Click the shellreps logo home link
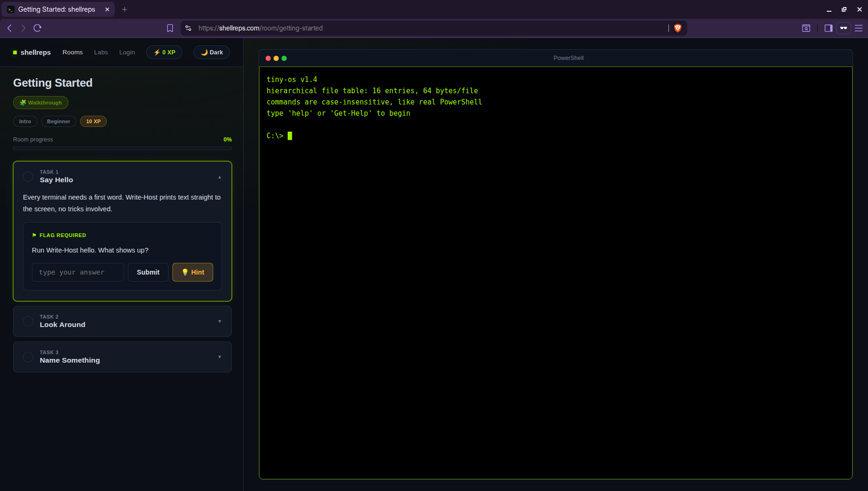The width and height of the screenshot is (868, 491). click(32, 52)
